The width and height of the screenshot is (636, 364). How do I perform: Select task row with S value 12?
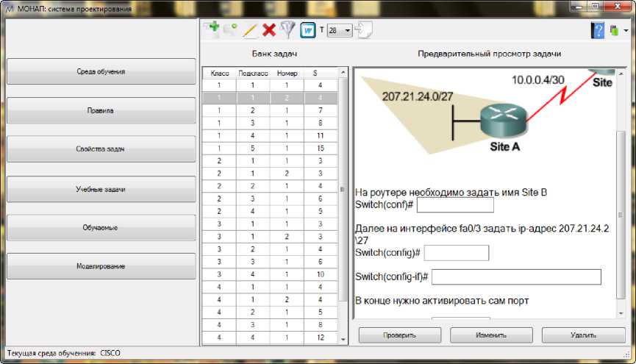point(270,338)
